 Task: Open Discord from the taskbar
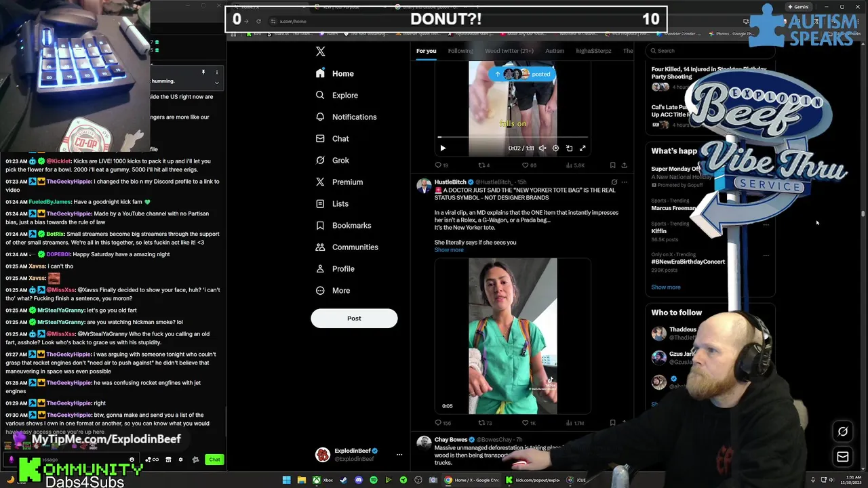tap(359, 480)
